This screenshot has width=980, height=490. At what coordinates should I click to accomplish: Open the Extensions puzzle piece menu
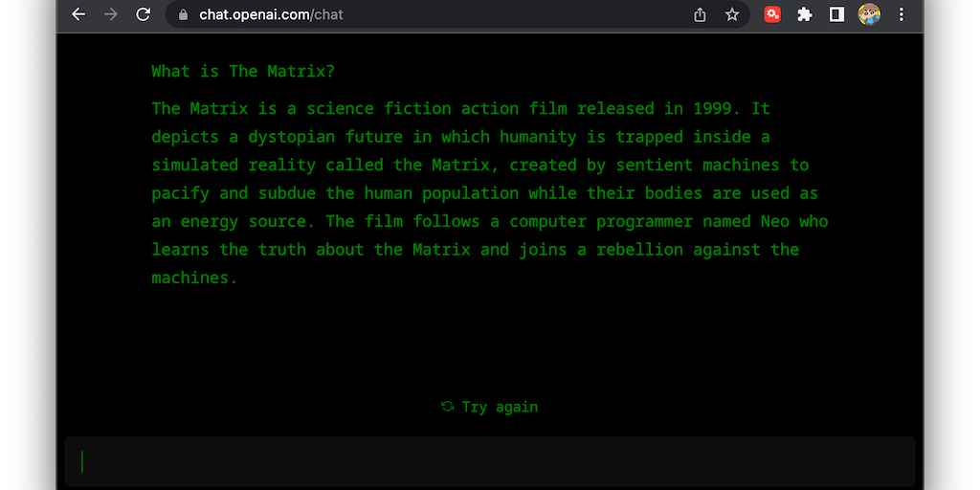click(x=804, y=14)
